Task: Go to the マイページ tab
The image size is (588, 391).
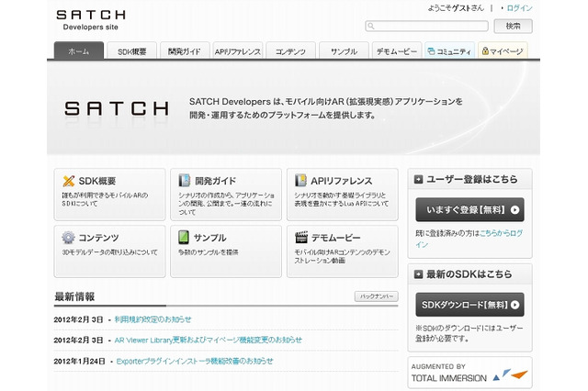Action: pos(505,51)
